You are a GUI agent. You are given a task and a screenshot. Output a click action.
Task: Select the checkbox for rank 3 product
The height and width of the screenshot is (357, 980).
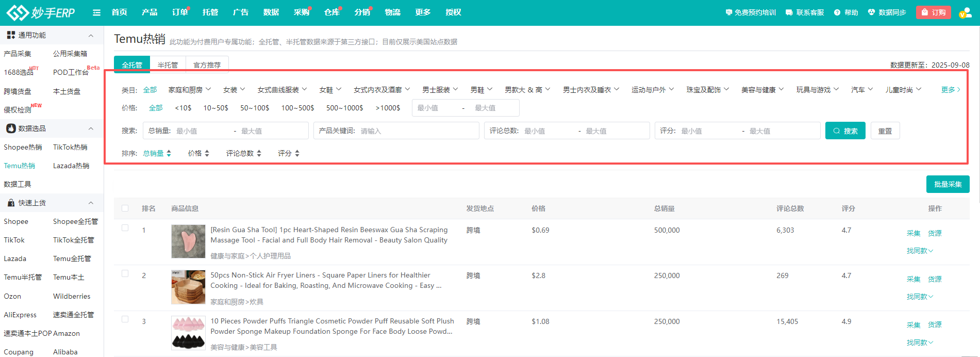pyautogui.click(x=125, y=319)
